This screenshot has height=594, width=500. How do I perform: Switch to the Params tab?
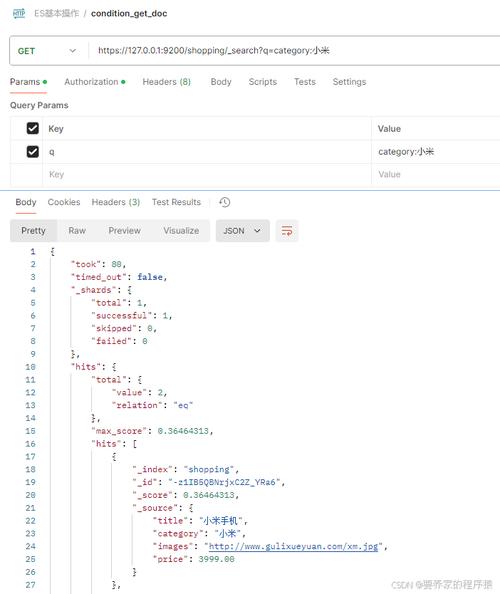[28, 82]
